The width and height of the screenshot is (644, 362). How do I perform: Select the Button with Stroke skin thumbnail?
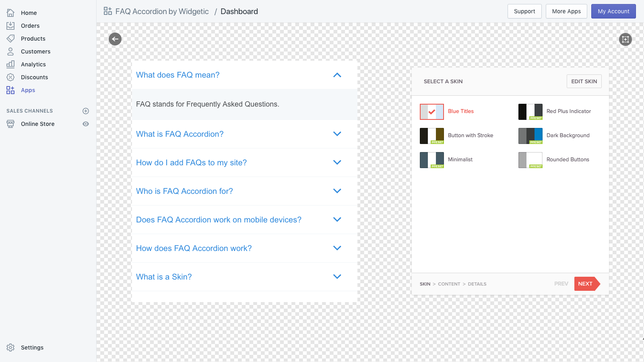click(432, 136)
